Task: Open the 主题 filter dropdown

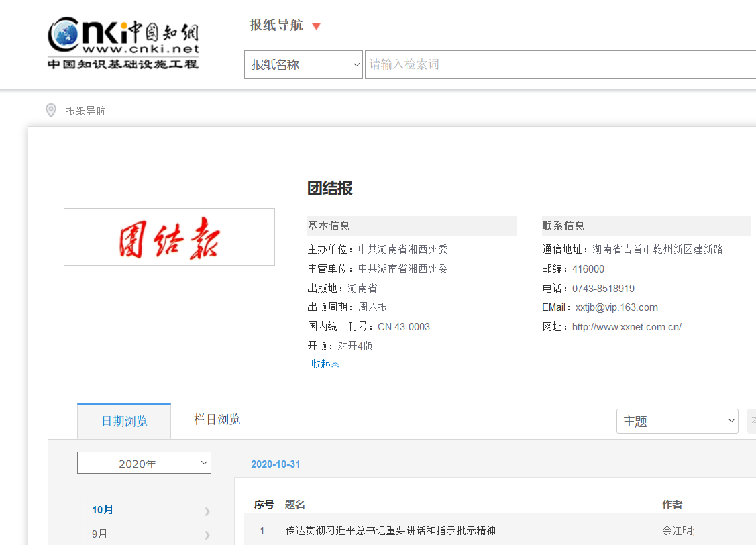Action: coord(677,421)
